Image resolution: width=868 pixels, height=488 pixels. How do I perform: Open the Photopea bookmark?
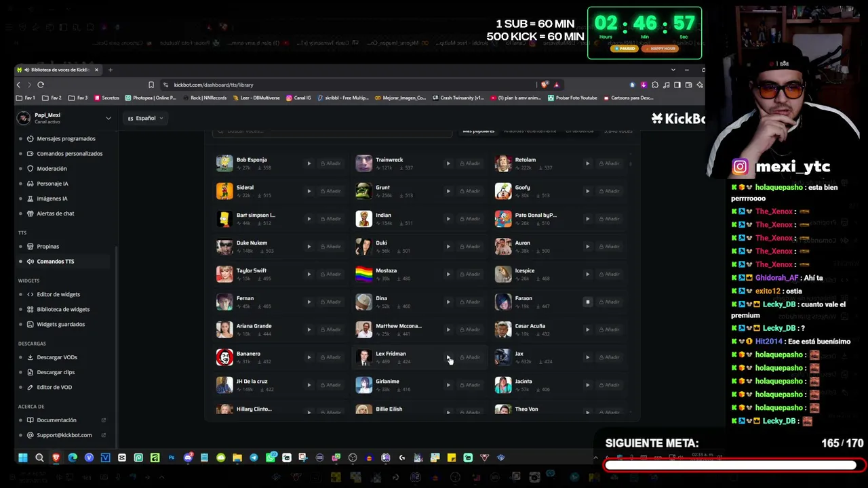[151, 98]
